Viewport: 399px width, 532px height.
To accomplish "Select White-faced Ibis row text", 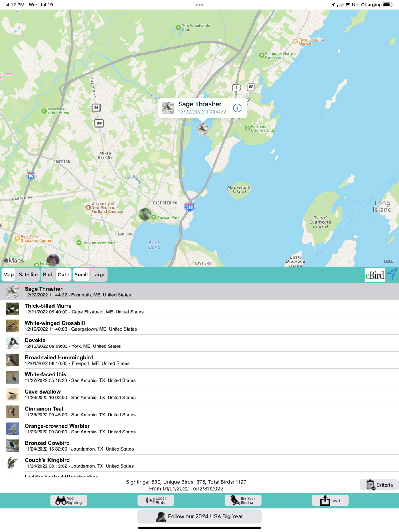I will [80, 377].
